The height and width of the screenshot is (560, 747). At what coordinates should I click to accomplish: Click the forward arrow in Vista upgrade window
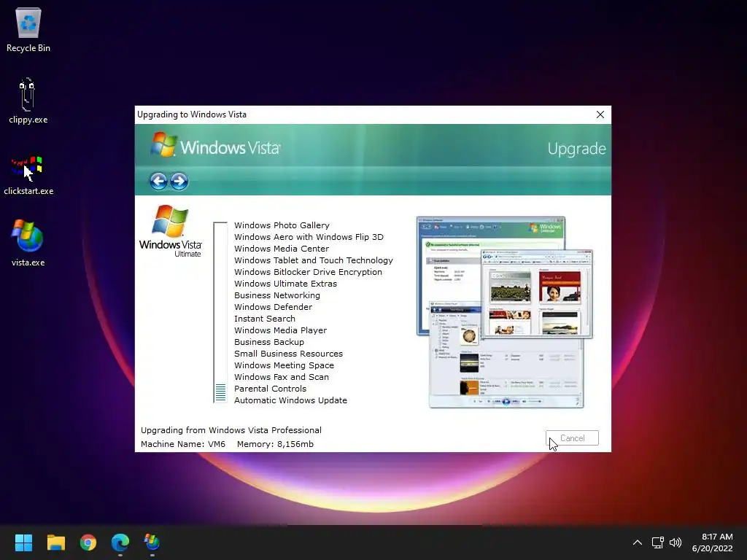[x=179, y=181]
